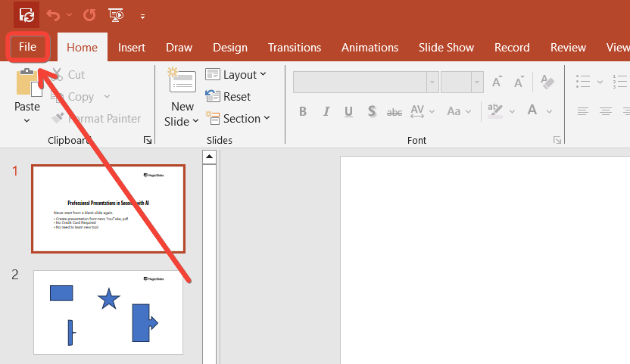Add a New Slide icon
630x364 pixels.
pyautogui.click(x=182, y=82)
